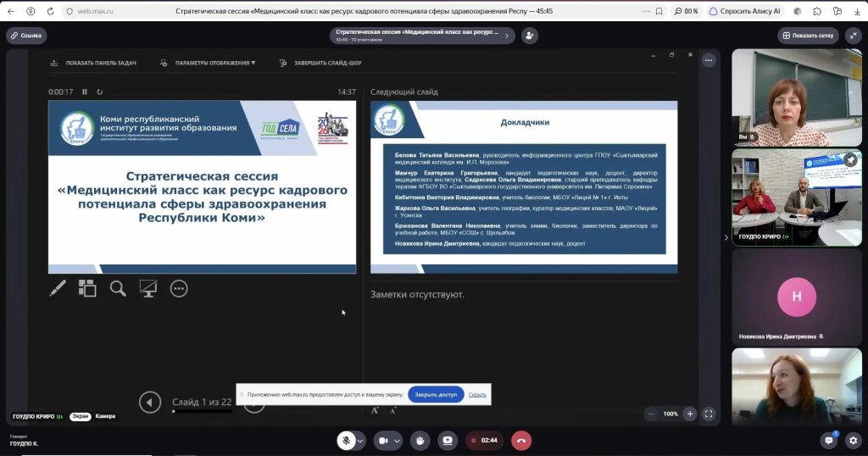Open the chat with unread badge
The image size is (868, 456).
[829, 441]
